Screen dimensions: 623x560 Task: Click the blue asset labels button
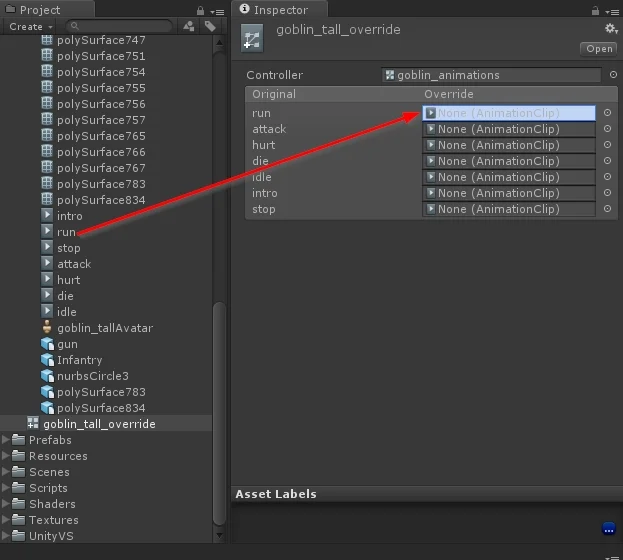(609, 529)
